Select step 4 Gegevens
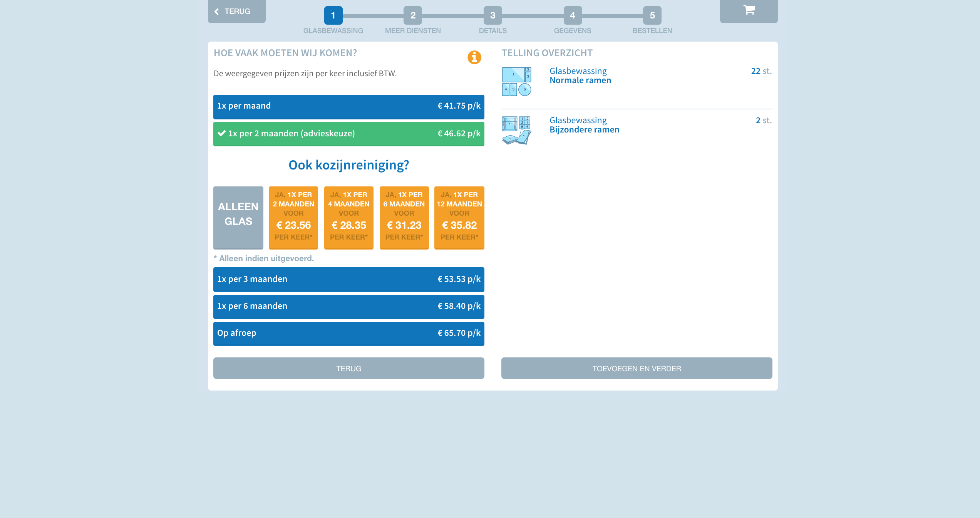 (x=572, y=15)
